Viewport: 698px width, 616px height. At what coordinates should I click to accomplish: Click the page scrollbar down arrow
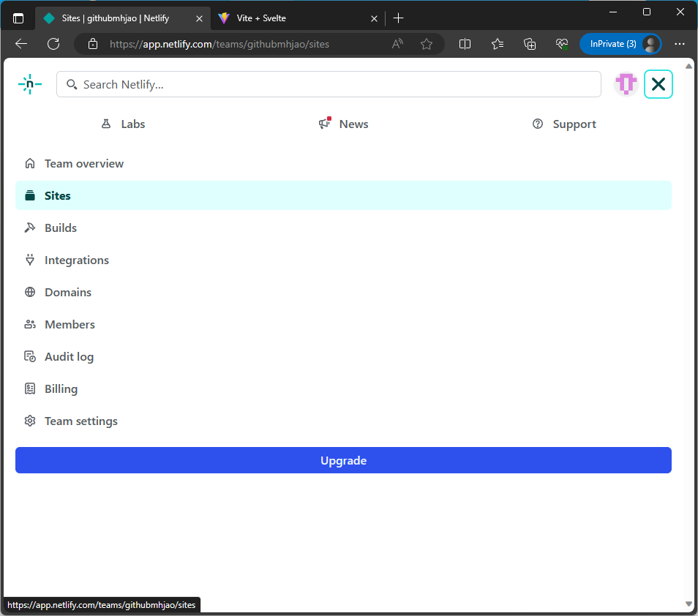pyautogui.click(x=688, y=604)
